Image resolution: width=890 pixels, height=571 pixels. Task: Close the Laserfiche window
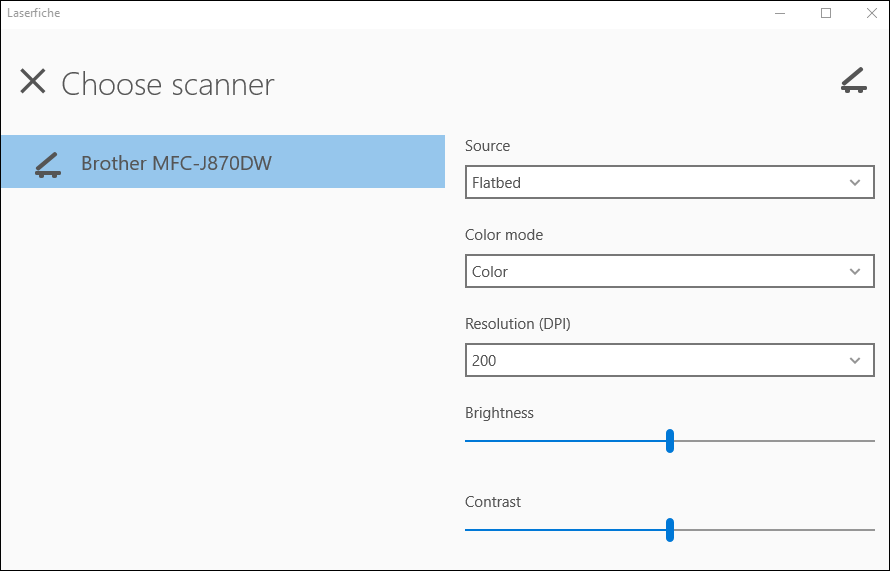coord(872,13)
